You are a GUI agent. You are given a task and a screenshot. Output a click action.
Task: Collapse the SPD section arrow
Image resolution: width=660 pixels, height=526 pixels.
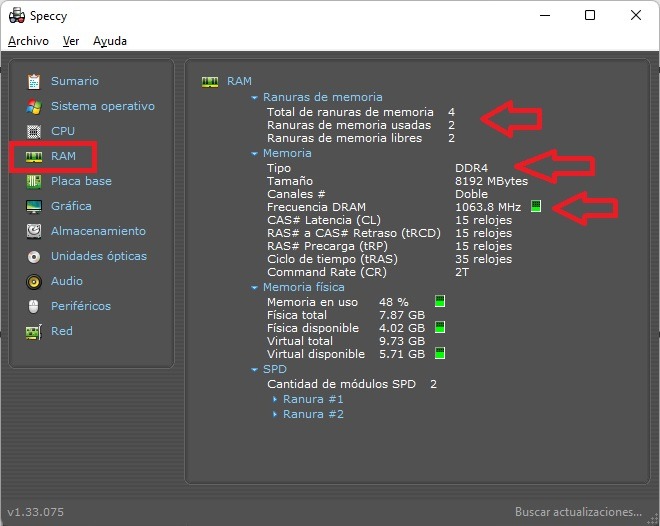coord(254,369)
